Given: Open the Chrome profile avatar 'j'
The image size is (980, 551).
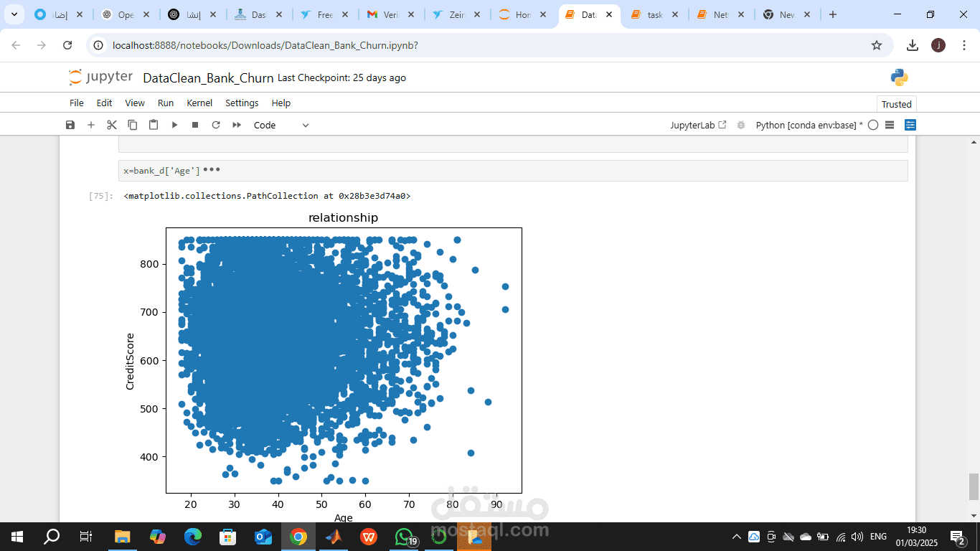Looking at the screenshot, I should coord(938,45).
